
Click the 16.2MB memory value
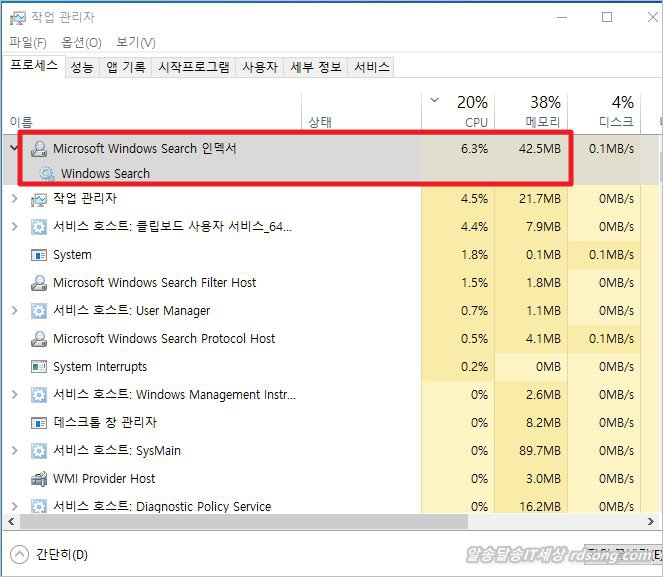(540, 506)
